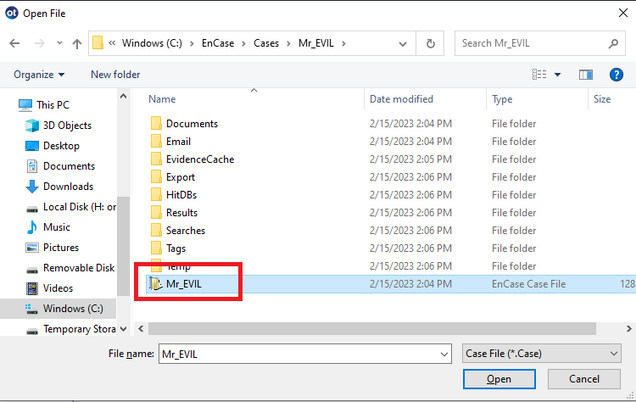This screenshot has width=636, height=402.
Task: Refresh the Mr_EVIL folder listing
Action: click(430, 44)
